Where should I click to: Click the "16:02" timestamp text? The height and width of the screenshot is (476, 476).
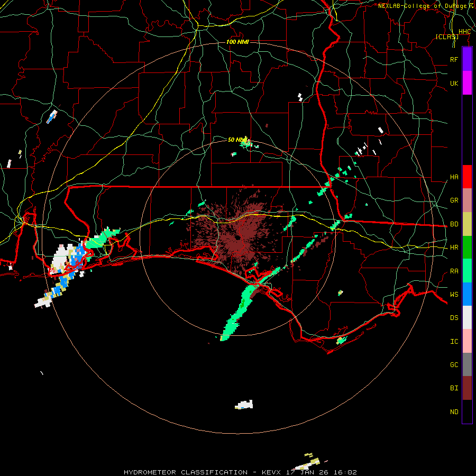coord(346,472)
